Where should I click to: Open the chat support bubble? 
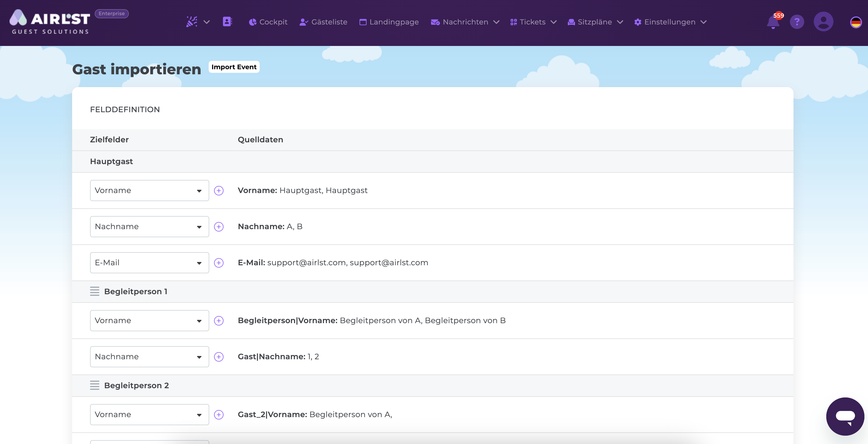845,416
